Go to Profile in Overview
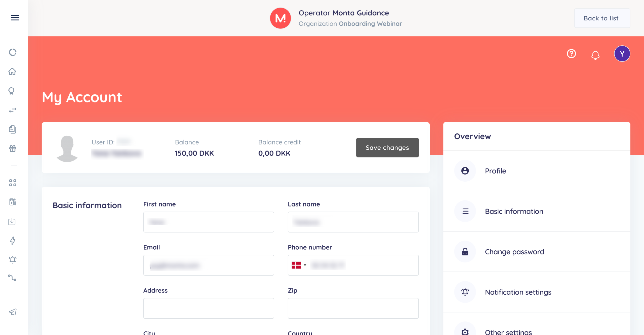Screen dimensions: 644x335 [x=495, y=171]
